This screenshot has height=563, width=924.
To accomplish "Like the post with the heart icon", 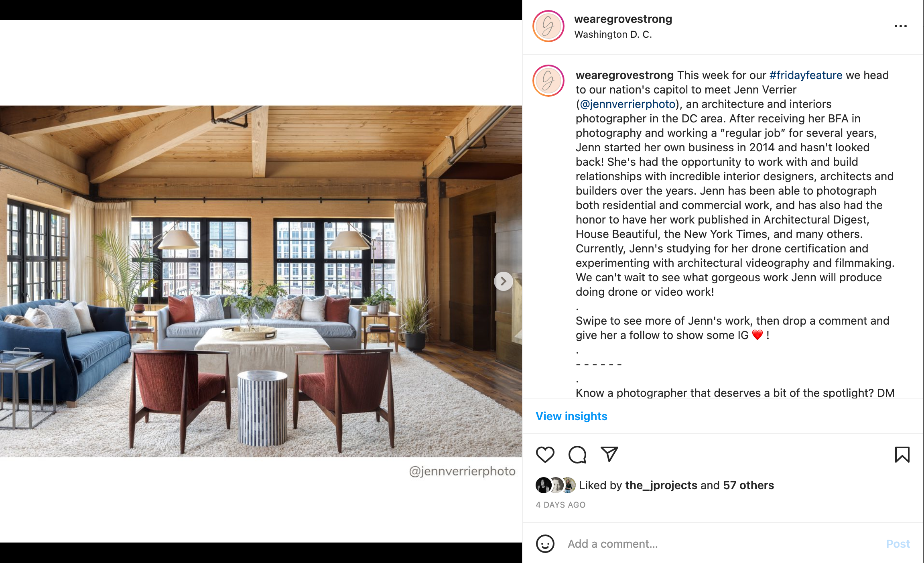I will coord(545,455).
